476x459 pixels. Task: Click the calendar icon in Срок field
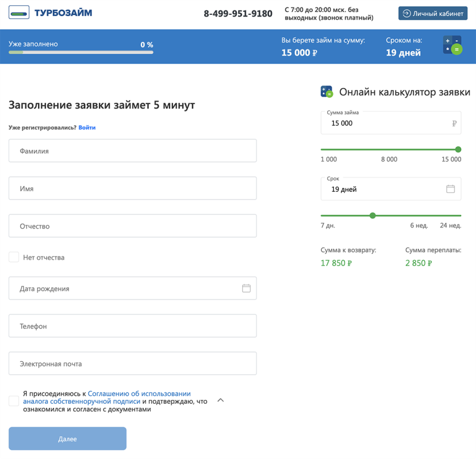[450, 189]
